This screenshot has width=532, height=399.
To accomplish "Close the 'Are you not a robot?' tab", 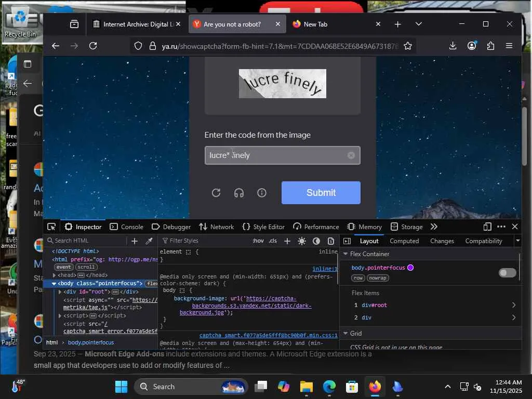I will click(x=278, y=24).
